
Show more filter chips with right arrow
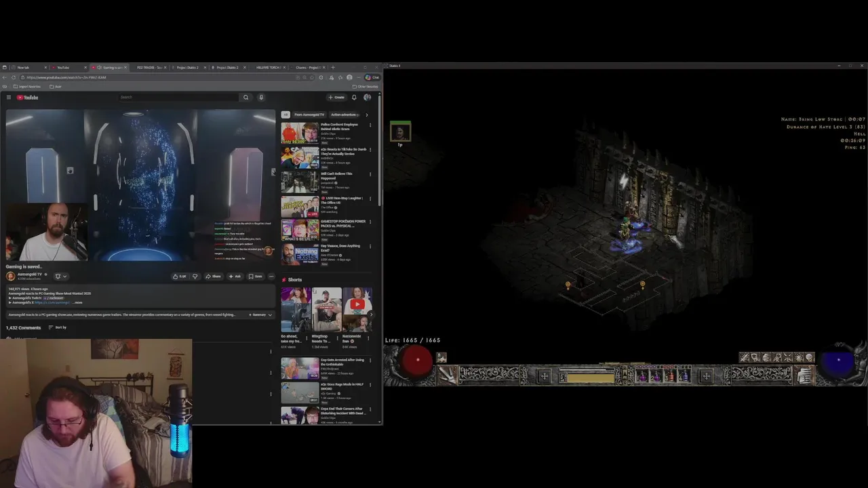(367, 115)
